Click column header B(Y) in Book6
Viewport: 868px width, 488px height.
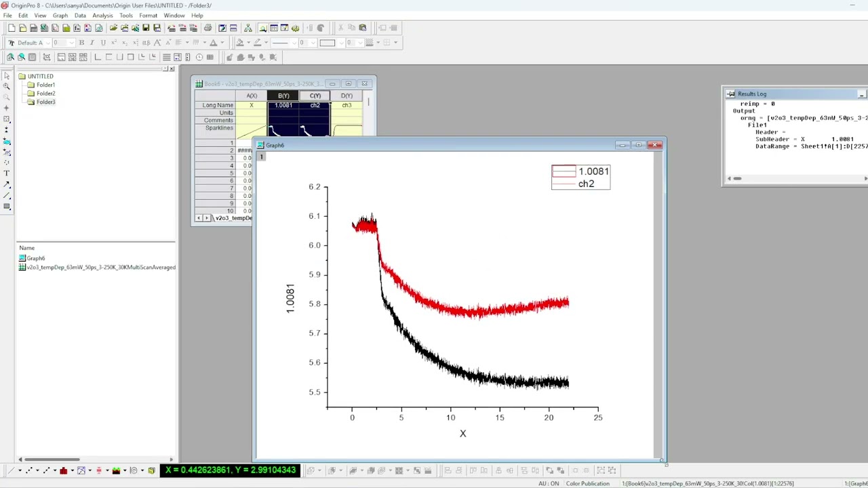tap(283, 96)
